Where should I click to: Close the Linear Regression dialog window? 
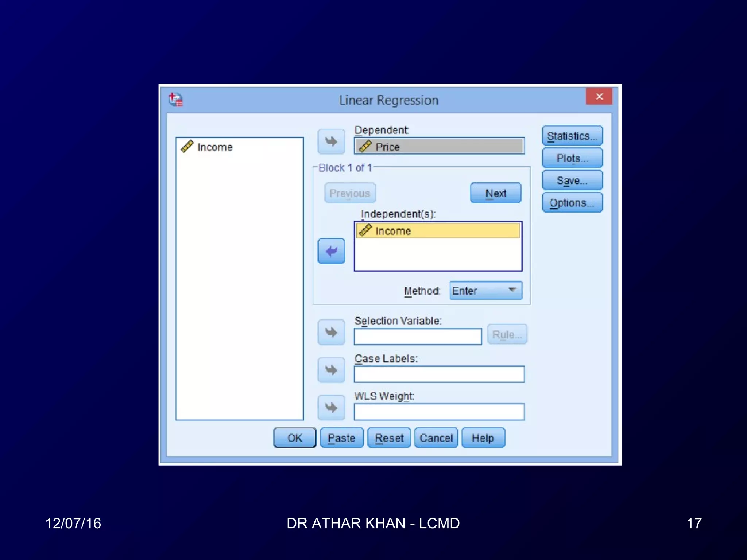[x=599, y=97]
